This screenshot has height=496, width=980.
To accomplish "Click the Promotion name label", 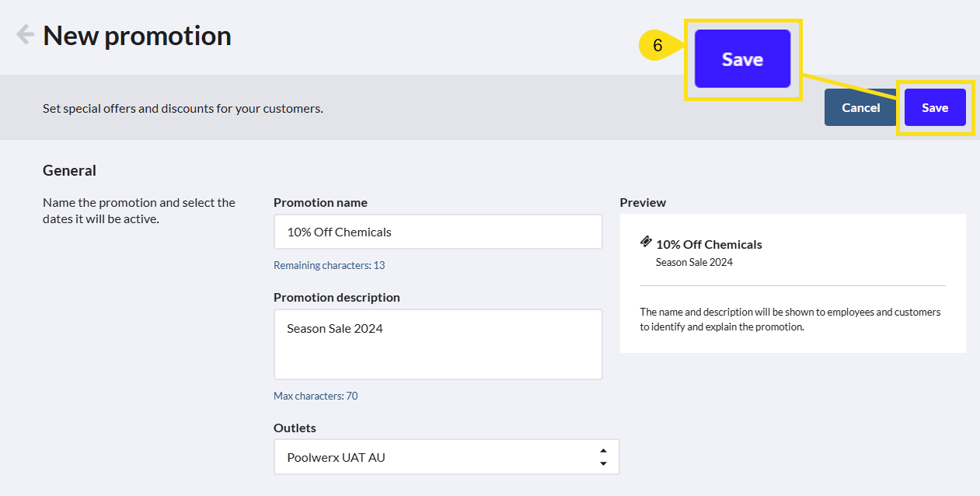I will 320,202.
